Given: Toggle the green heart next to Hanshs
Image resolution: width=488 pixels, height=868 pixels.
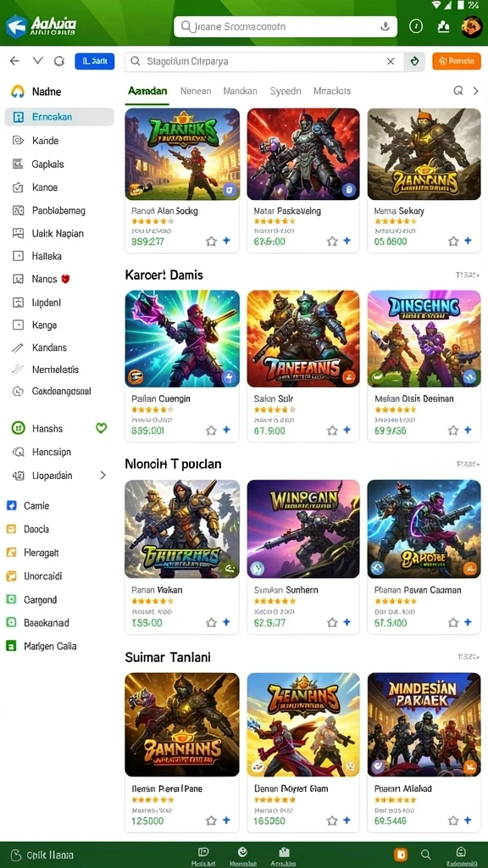Looking at the screenshot, I should pos(102,428).
